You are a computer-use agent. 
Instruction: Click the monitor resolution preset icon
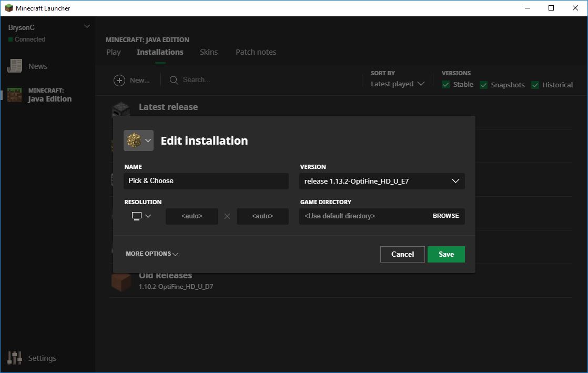(x=141, y=216)
